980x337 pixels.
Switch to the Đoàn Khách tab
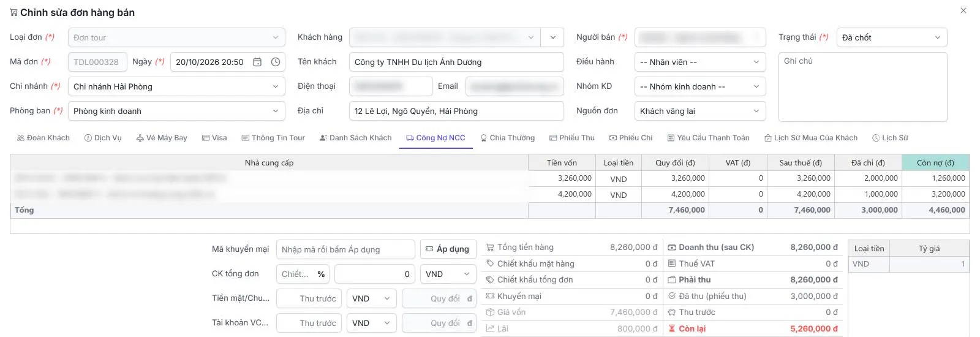(x=43, y=138)
